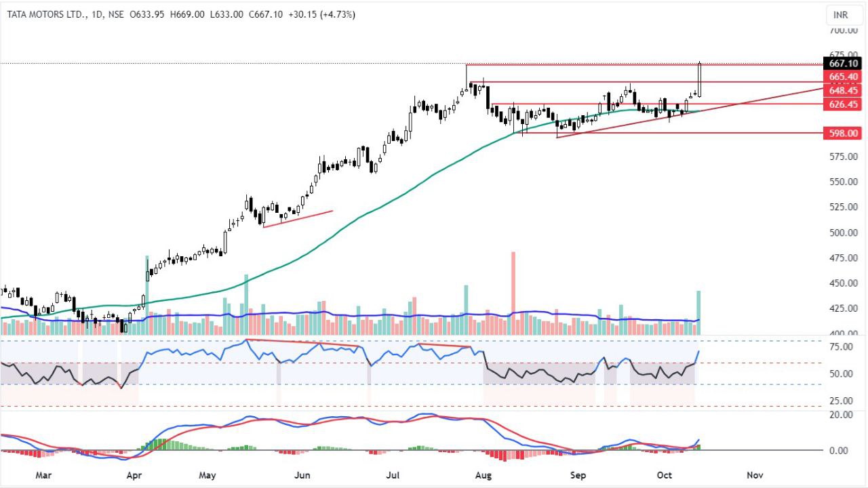This screenshot has width=868, height=488.
Task: Click the 75.00 label on RSI scale
Action: [842, 347]
